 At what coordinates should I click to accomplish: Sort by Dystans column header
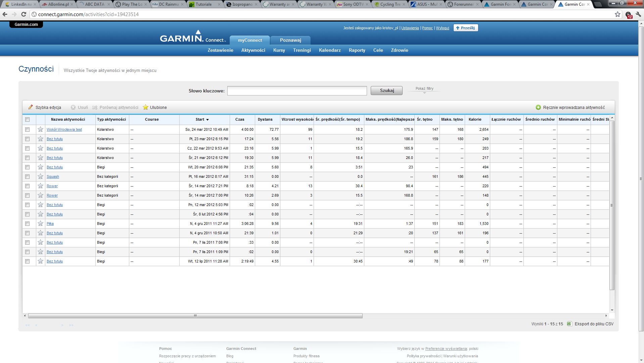(x=267, y=119)
